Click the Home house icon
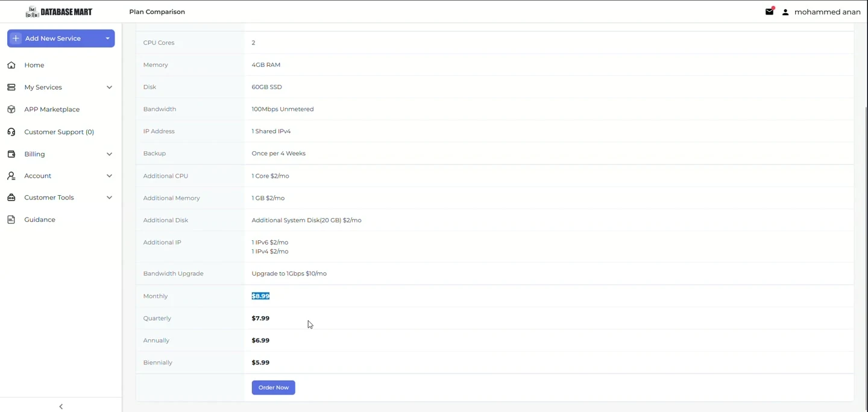868x412 pixels. pyautogui.click(x=11, y=65)
